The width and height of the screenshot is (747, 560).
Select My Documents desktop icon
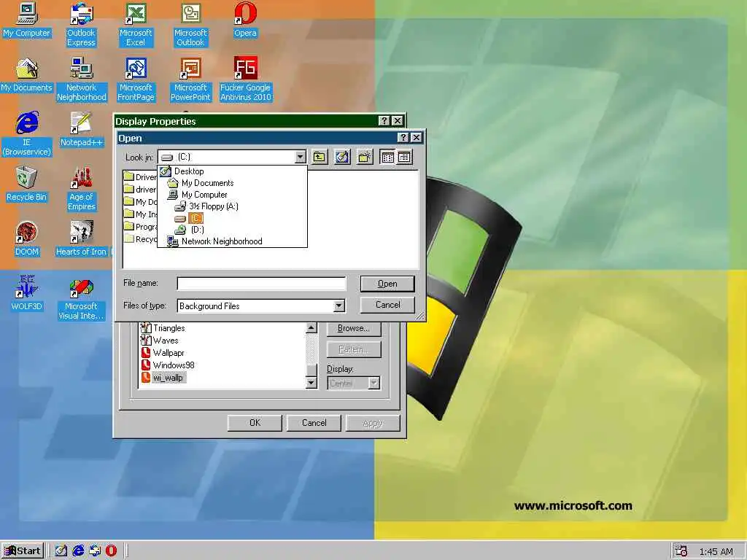click(27, 75)
